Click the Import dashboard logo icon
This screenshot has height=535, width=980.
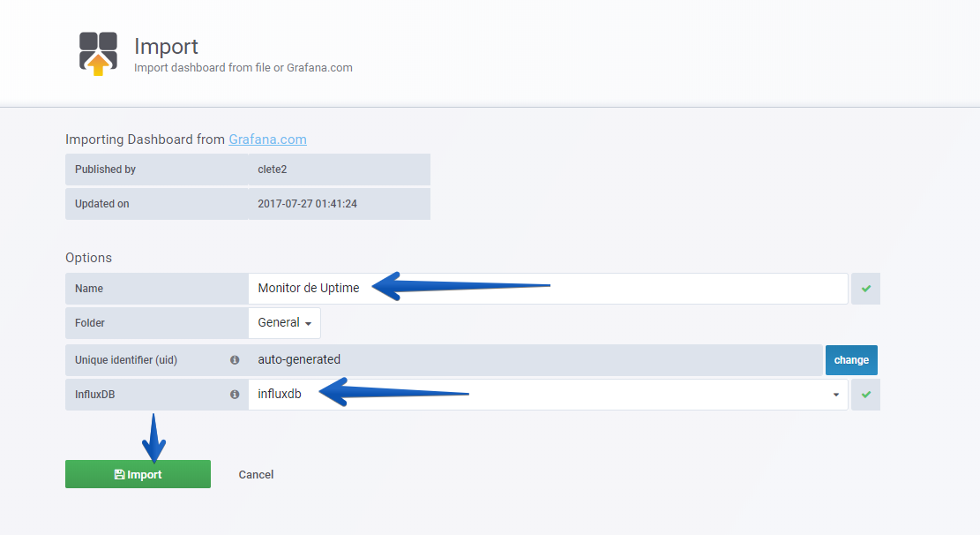[98, 54]
